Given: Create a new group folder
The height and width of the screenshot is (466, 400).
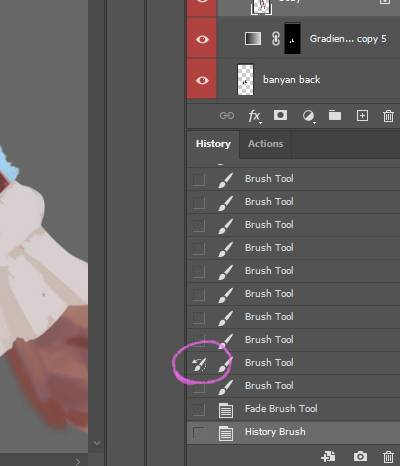Looking at the screenshot, I should 335,115.
